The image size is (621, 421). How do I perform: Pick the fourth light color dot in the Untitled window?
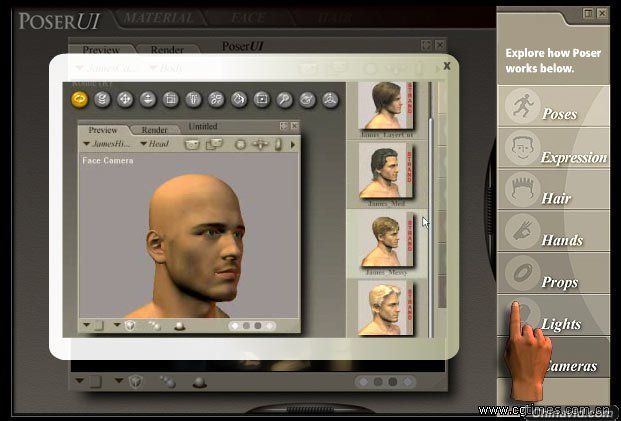(270, 326)
